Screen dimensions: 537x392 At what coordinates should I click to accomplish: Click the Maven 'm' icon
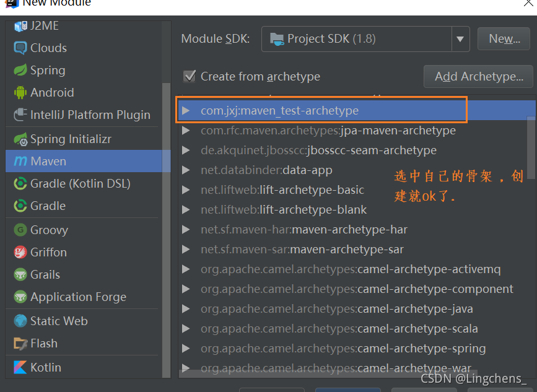20,161
